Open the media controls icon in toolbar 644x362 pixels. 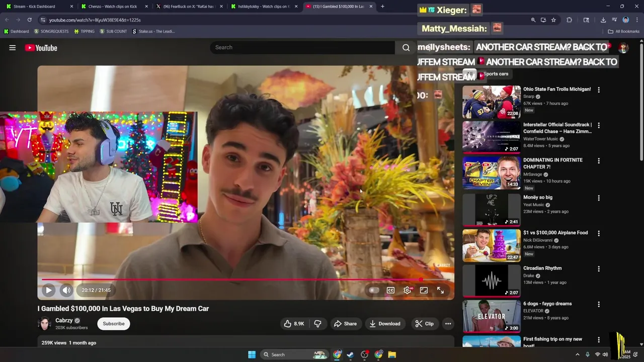tap(614, 20)
